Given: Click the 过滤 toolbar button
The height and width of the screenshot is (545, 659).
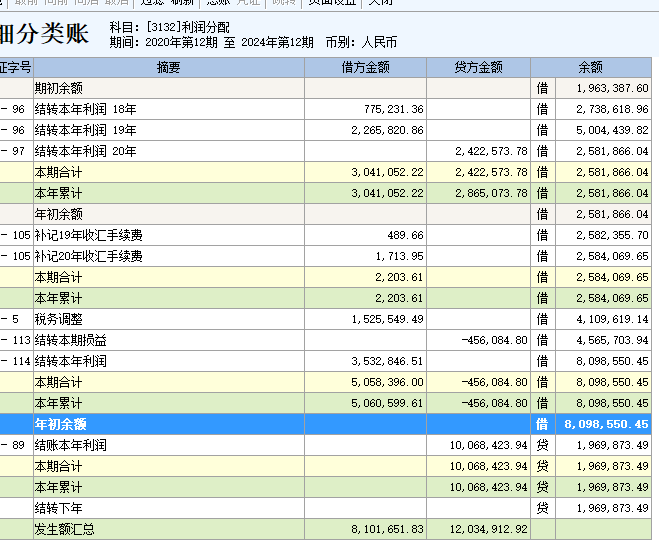Looking at the screenshot, I should 151,3.
